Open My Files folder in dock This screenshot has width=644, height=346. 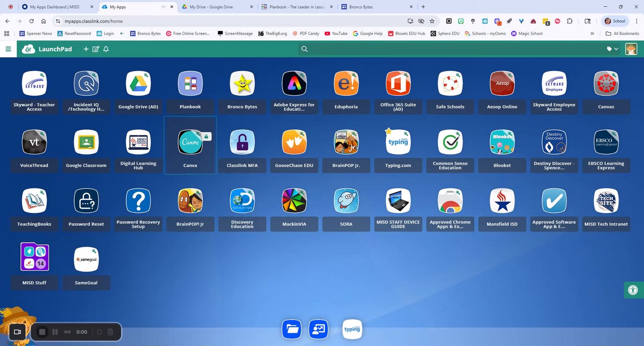click(292, 329)
